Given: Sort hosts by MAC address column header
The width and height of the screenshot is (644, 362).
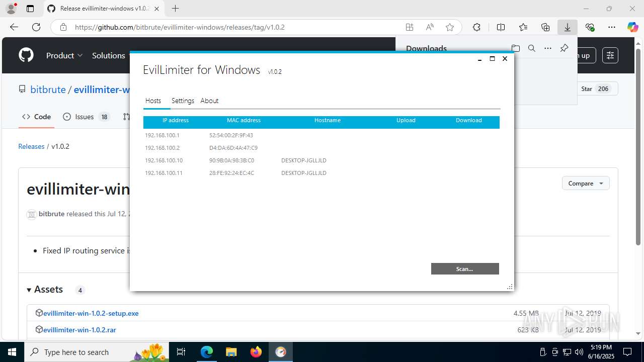Looking at the screenshot, I should click(244, 120).
